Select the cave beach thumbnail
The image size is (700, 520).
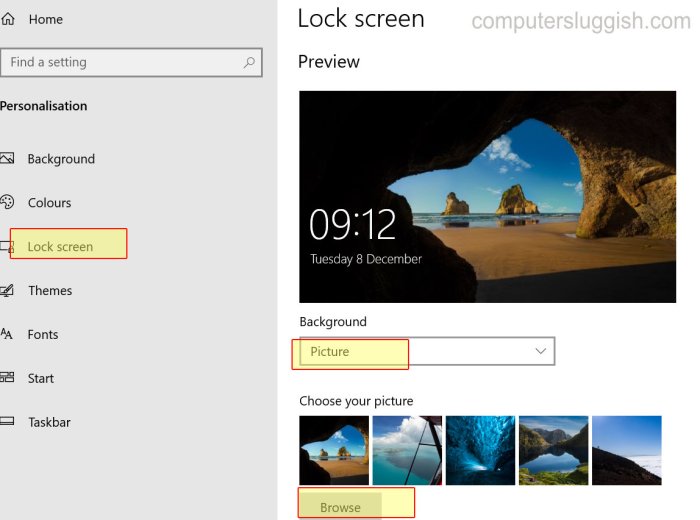click(334, 450)
